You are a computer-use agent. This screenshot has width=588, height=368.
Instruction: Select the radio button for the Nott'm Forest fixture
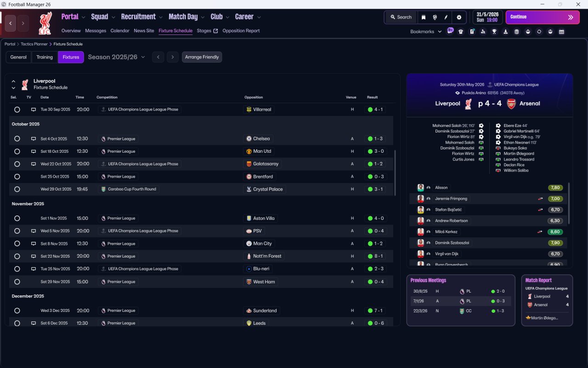pyautogui.click(x=17, y=256)
